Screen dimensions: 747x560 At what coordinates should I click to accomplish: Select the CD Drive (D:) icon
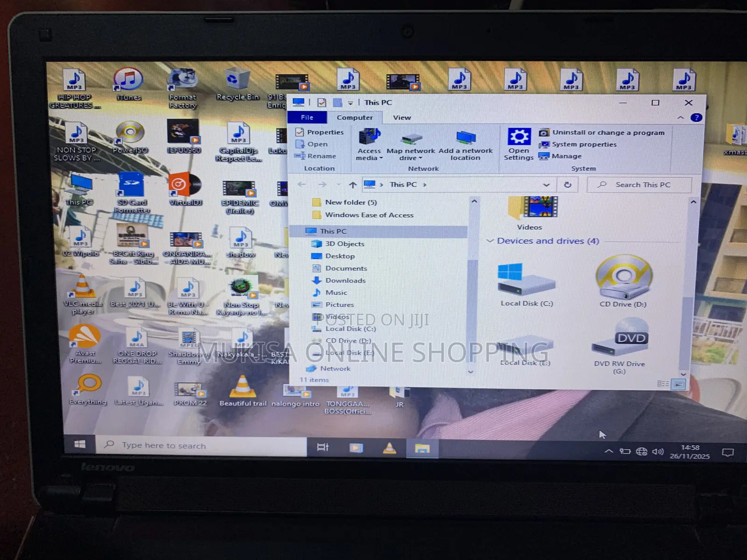(623, 282)
